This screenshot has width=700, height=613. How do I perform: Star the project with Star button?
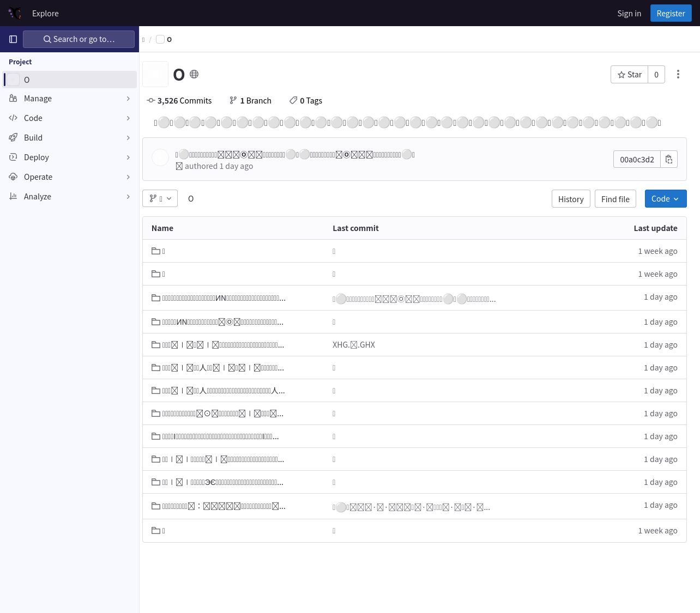pos(629,75)
